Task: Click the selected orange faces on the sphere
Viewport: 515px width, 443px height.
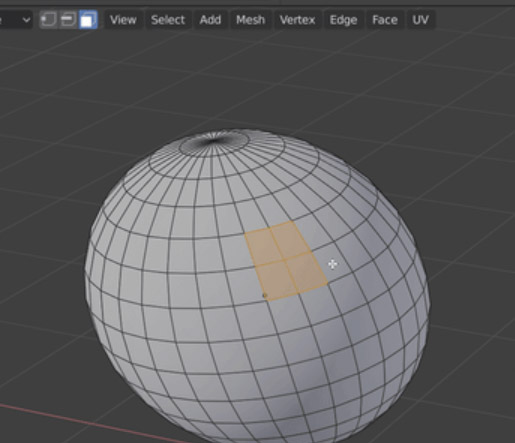Action: coord(285,260)
